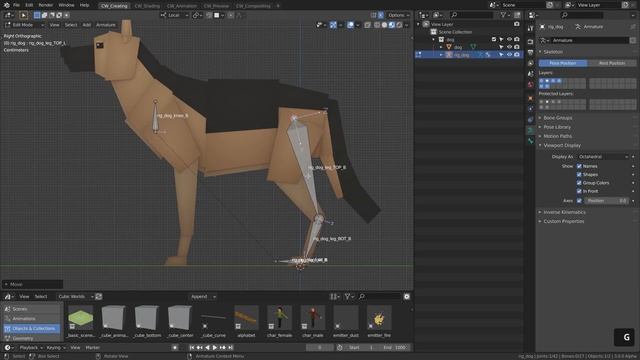The height and width of the screenshot is (360, 640).
Task: Toggle the viewport gizmo icon
Action: (x=333, y=25)
